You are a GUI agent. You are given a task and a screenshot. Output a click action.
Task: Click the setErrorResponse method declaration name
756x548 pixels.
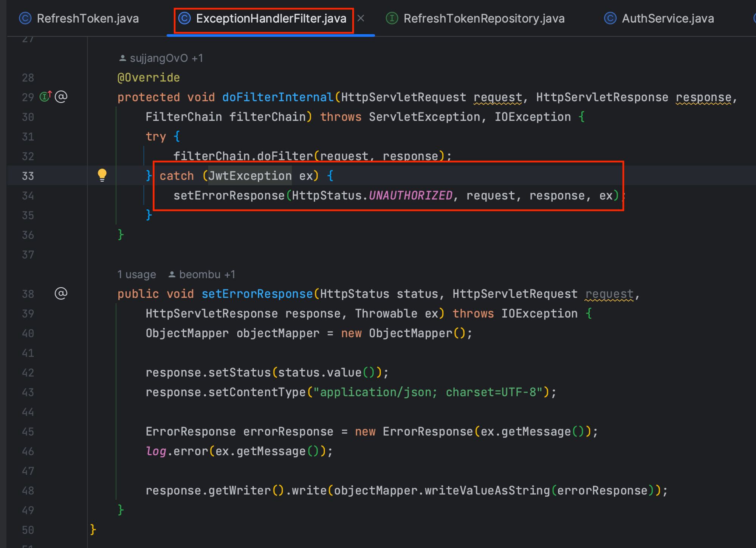point(257,294)
